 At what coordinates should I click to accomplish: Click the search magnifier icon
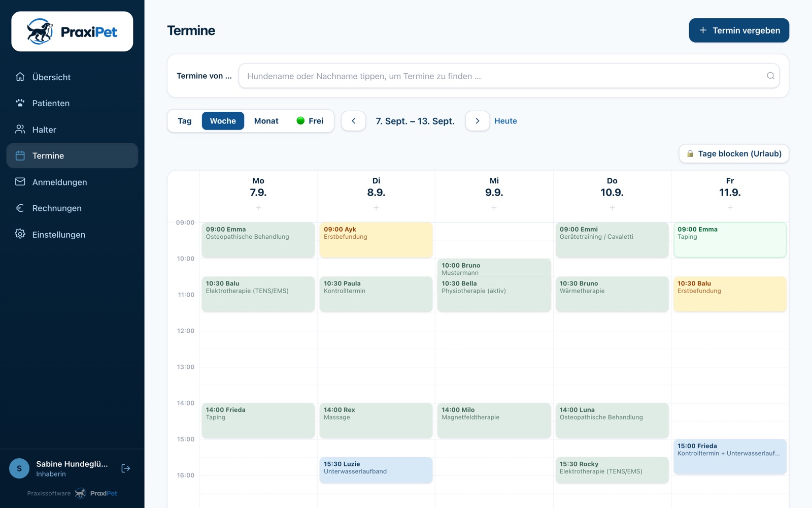(770, 76)
